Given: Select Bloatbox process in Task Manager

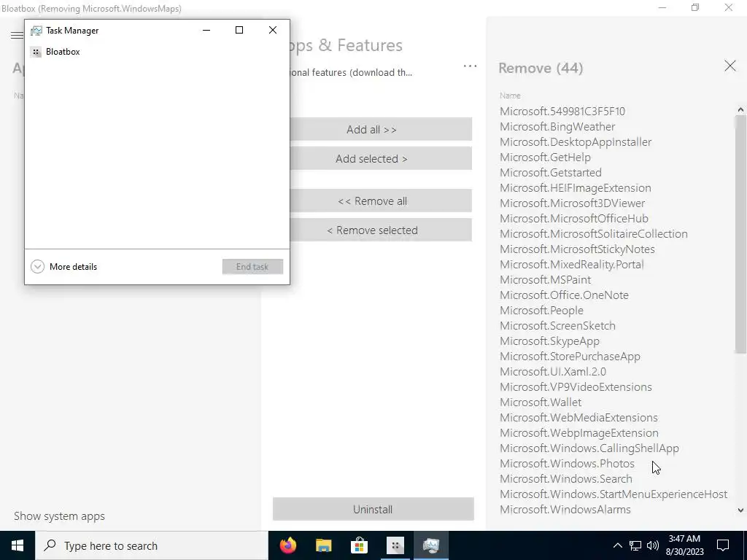Looking at the screenshot, I should coord(158,52).
